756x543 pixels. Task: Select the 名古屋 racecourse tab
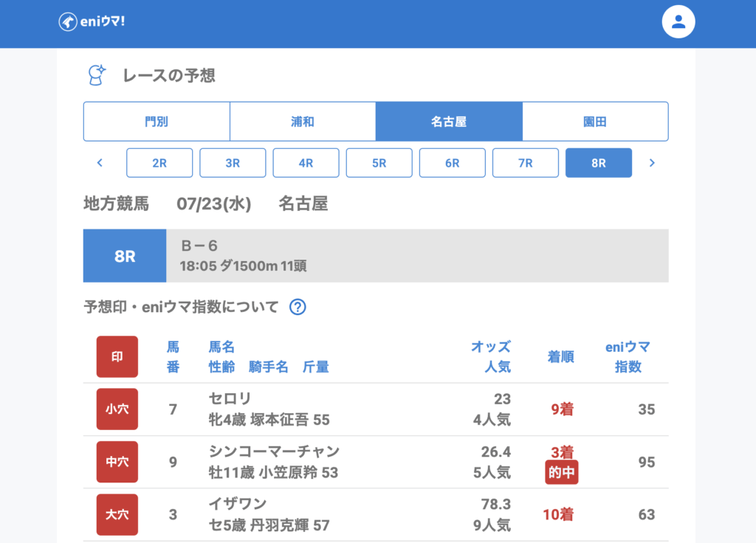(x=449, y=122)
